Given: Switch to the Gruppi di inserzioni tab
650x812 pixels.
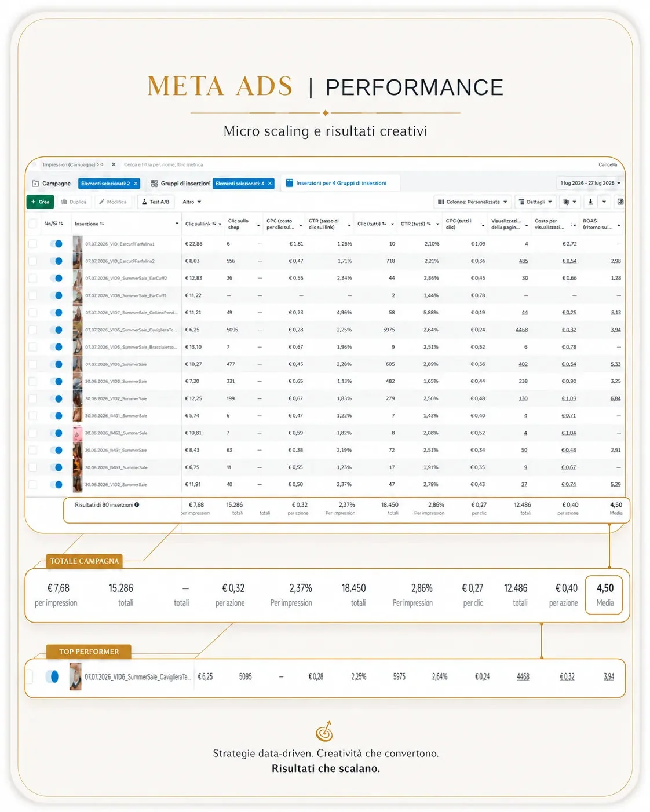Looking at the screenshot, I should 180,184.
